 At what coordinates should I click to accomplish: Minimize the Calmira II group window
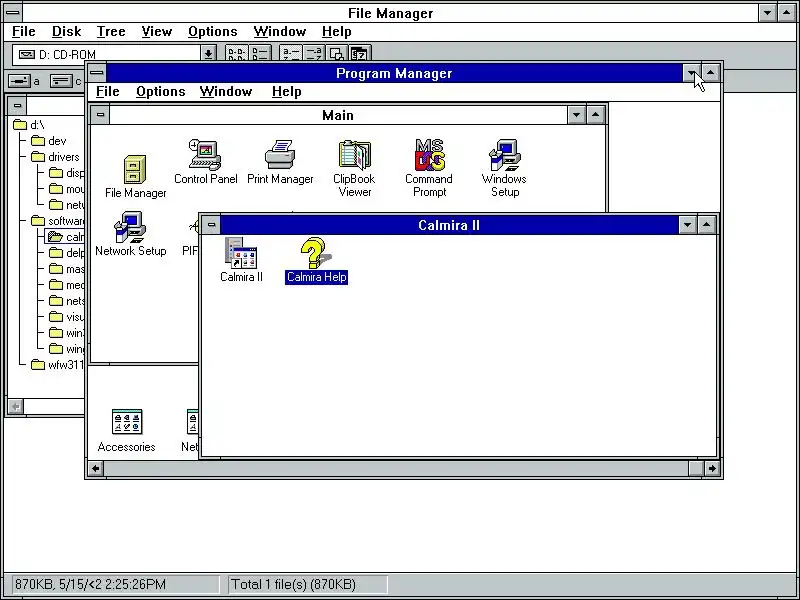687,224
